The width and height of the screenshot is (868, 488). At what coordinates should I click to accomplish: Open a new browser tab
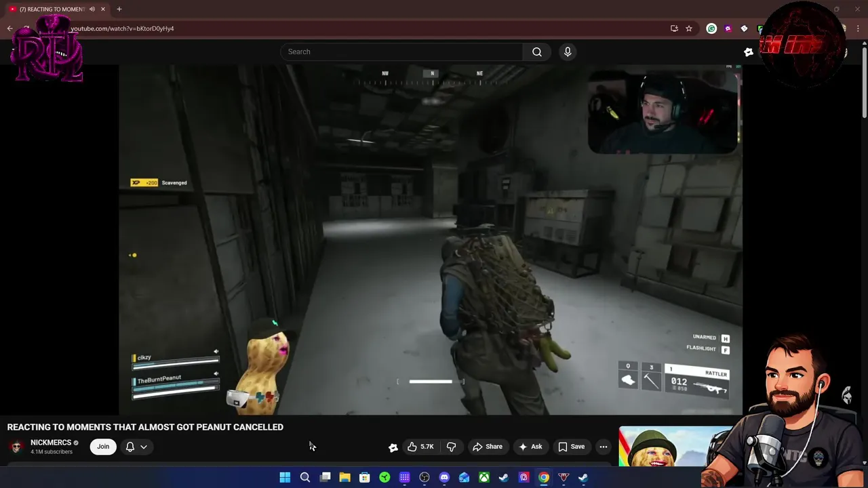119,9
